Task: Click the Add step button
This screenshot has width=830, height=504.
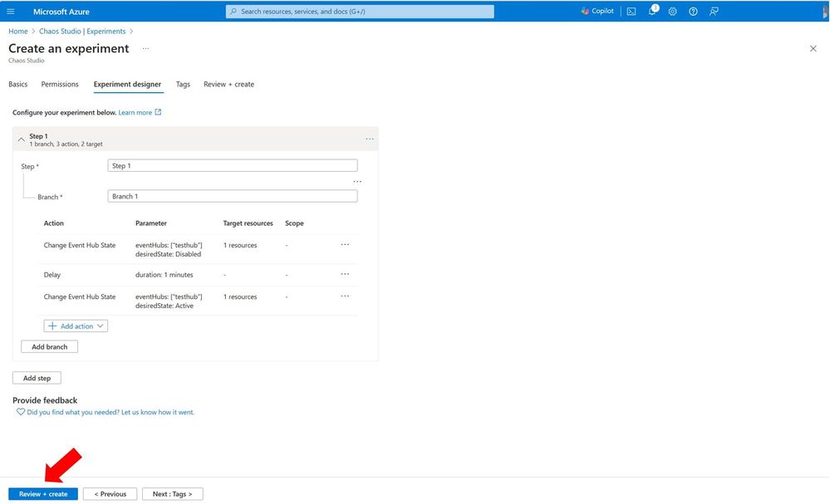Action: 37,378
